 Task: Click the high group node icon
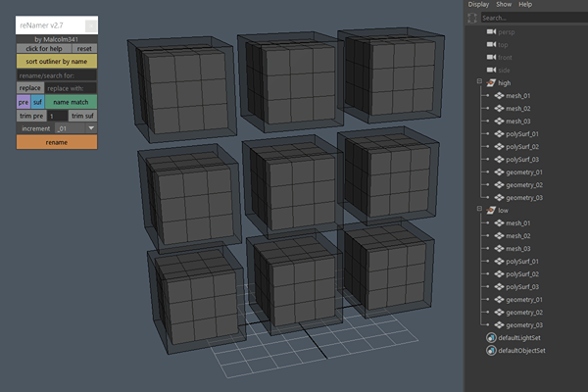click(x=491, y=83)
